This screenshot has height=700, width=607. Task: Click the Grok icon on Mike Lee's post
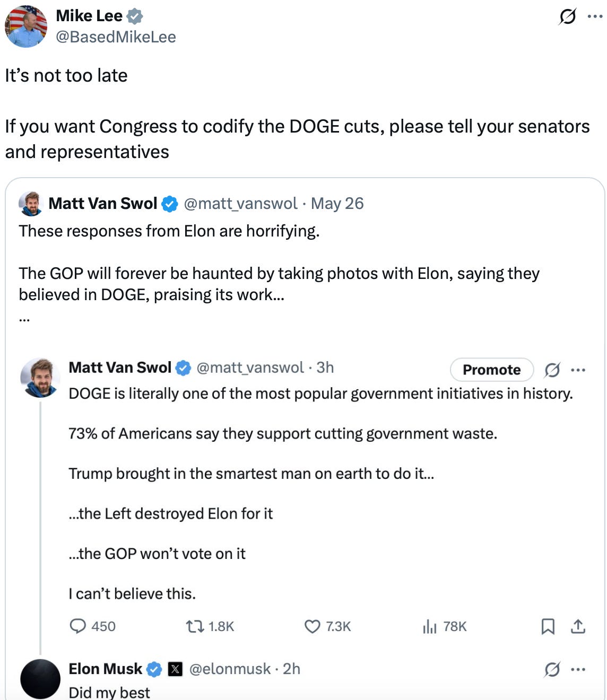pyautogui.click(x=567, y=17)
